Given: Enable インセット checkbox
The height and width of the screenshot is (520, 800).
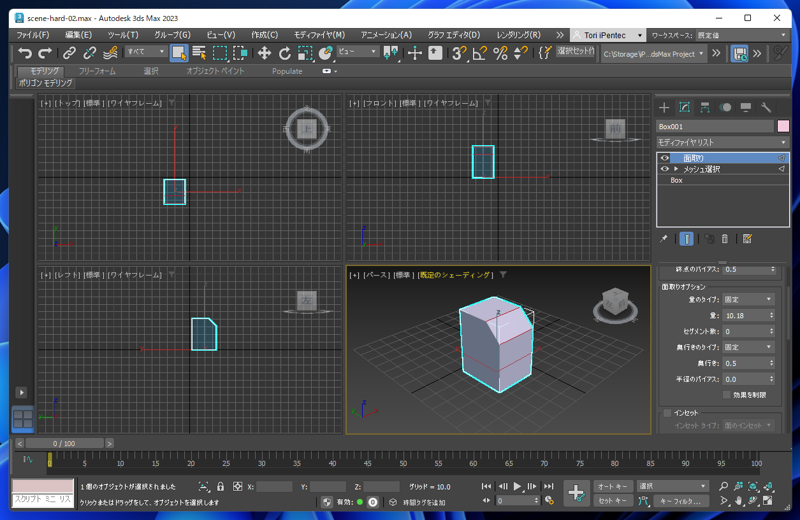Looking at the screenshot, I should [667, 413].
